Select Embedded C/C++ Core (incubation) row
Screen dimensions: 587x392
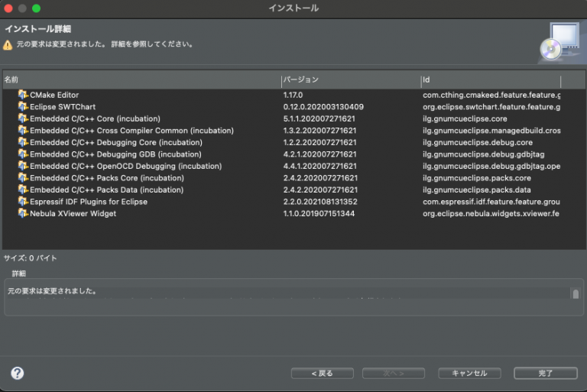pos(95,118)
